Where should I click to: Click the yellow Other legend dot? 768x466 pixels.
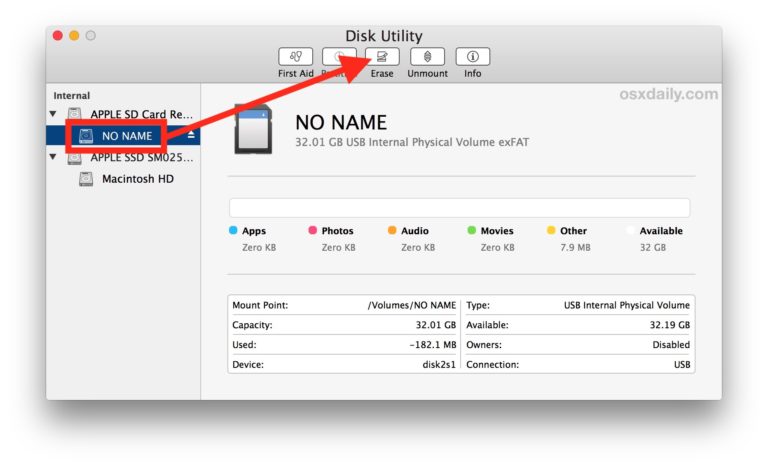coord(551,230)
